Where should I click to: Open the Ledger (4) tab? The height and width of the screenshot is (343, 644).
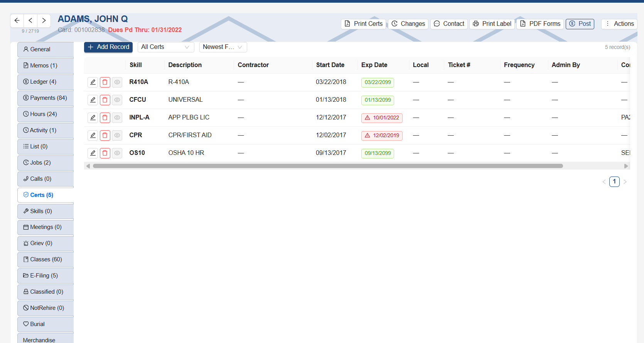pyautogui.click(x=46, y=82)
